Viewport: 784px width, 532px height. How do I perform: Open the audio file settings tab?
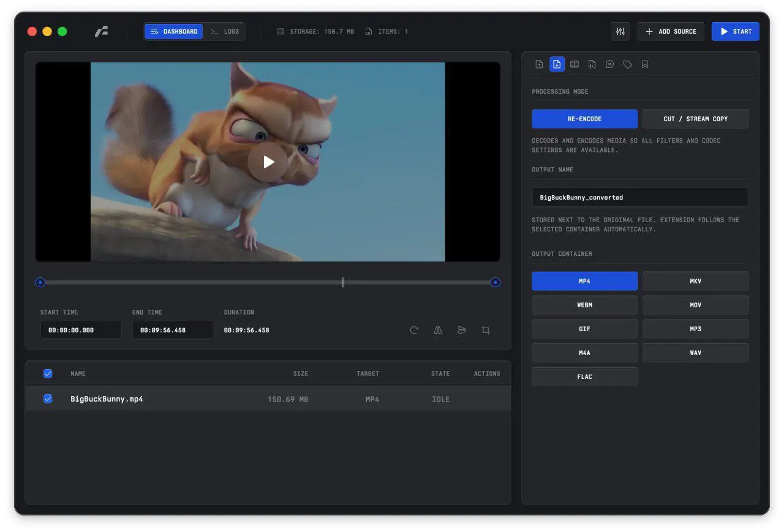point(592,64)
